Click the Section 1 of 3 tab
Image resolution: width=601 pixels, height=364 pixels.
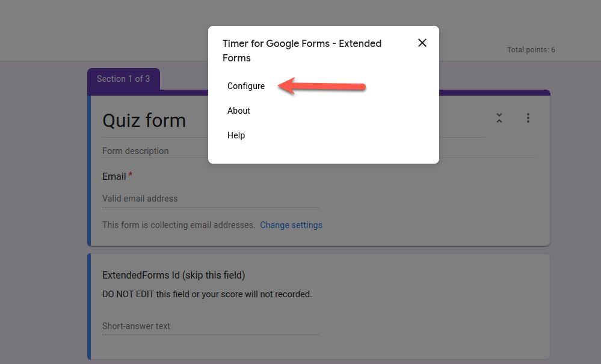pos(123,79)
